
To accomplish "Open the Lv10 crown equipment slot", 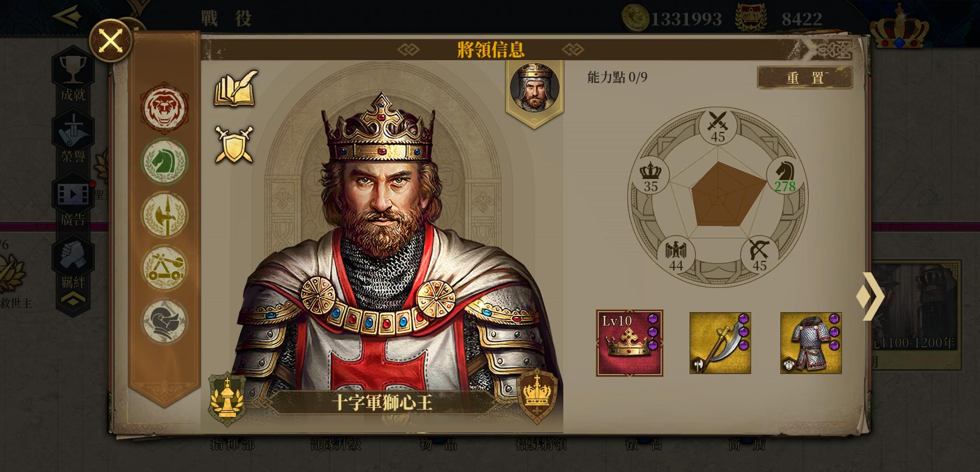I will (629, 343).
